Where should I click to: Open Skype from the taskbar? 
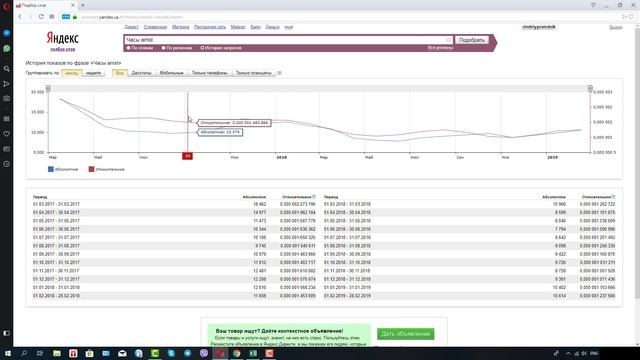coord(171,353)
